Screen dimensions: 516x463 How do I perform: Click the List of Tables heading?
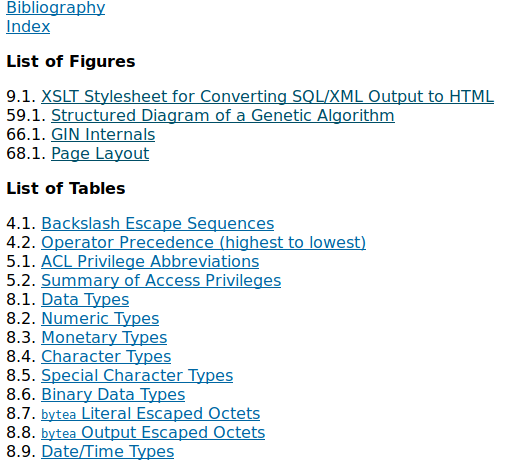coord(66,188)
